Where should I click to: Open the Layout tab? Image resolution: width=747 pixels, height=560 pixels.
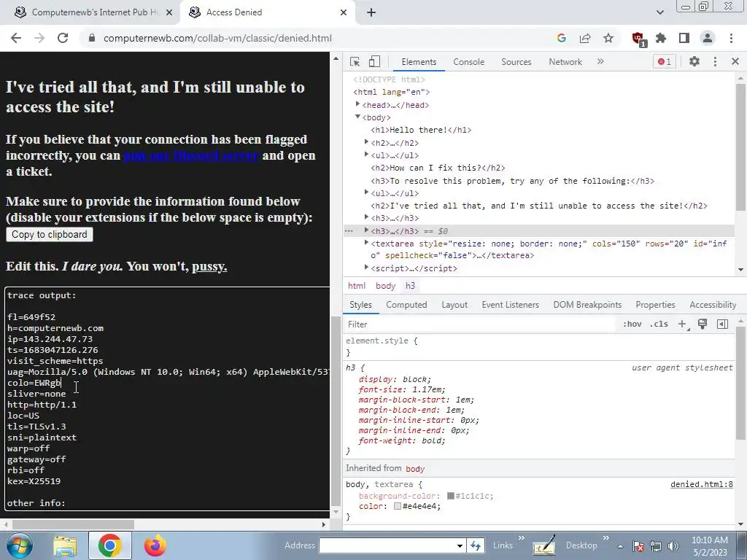click(454, 305)
